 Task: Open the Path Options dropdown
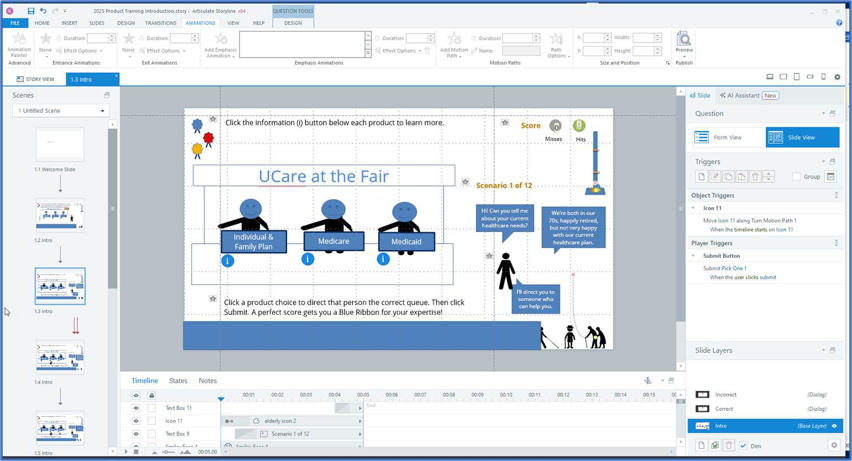[557, 45]
